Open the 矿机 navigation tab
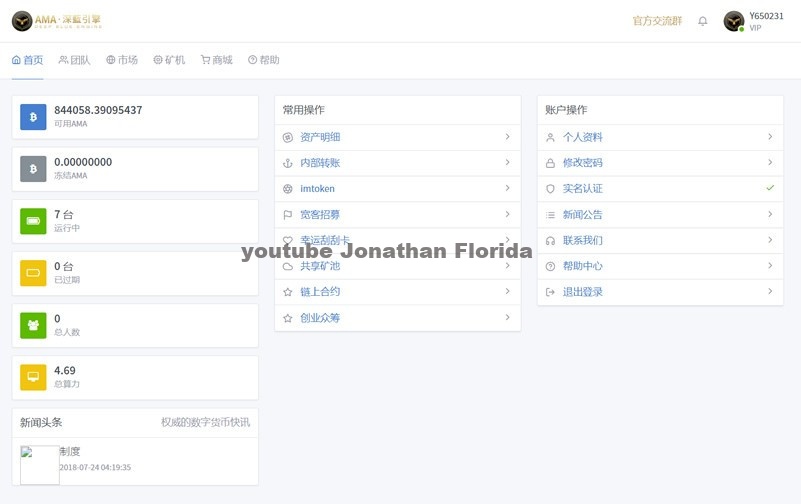Screen dimensions: 801x504 click(169, 60)
